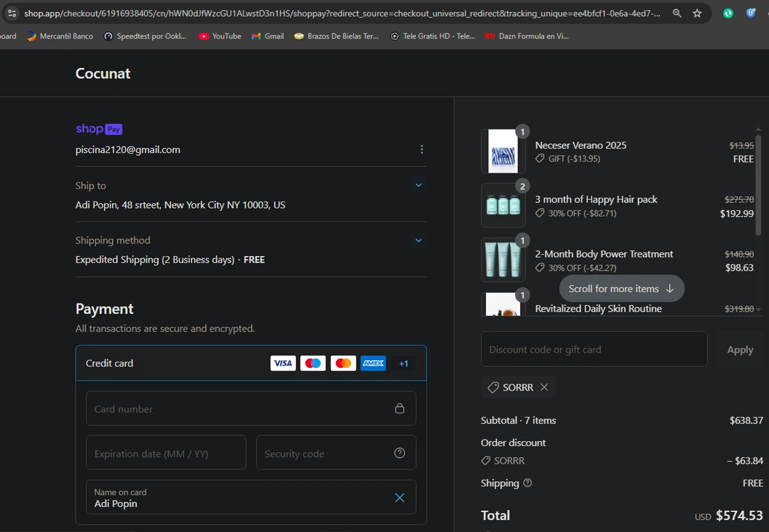Open the Tele Gratis HD bookmark
This screenshot has height=532, width=769.
[433, 36]
